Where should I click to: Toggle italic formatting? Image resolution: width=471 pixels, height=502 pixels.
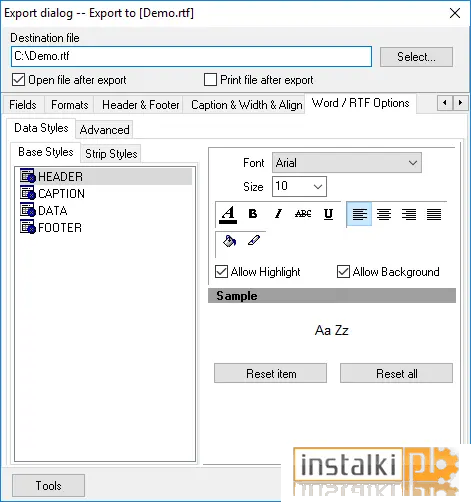click(x=278, y=214)
